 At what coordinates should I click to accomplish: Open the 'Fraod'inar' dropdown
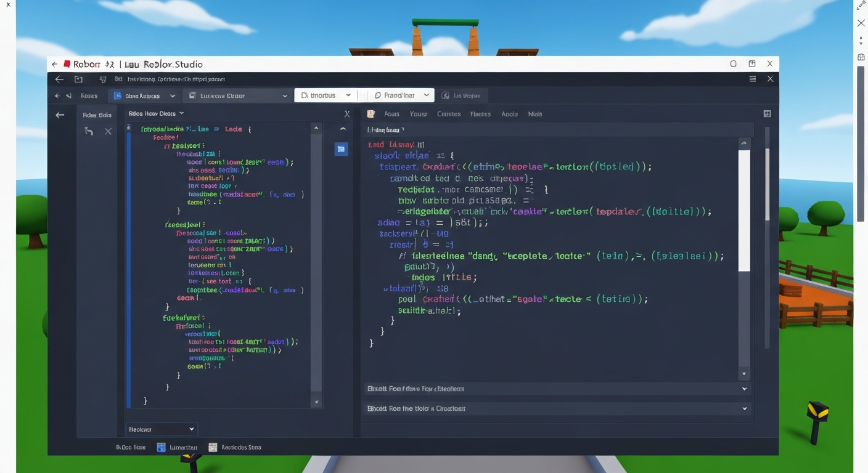coord(401,95)
